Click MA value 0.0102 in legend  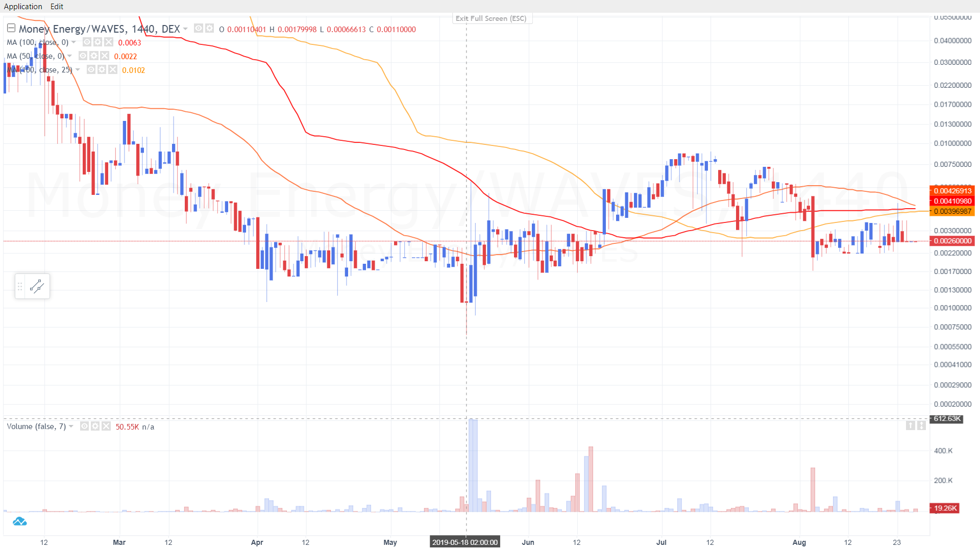click(134, 70)
